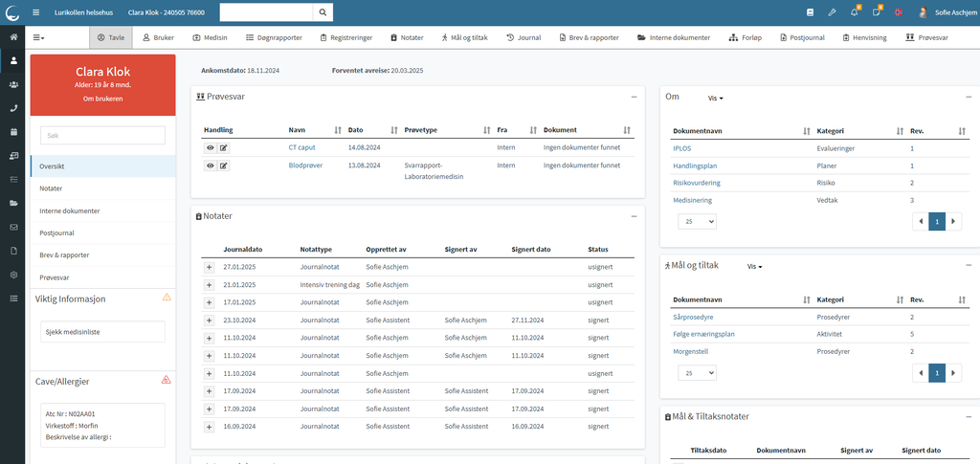
Task: Open the wrench tools icon in header
Action: pyautogui.click(x=832, y=12)
